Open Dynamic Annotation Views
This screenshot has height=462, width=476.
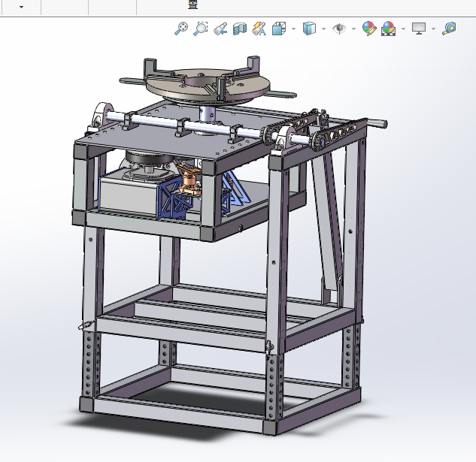(x=259, y=29)
